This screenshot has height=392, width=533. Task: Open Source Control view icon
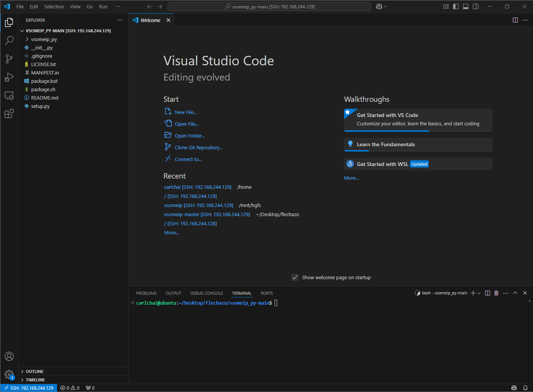click(x=9, y=59)
